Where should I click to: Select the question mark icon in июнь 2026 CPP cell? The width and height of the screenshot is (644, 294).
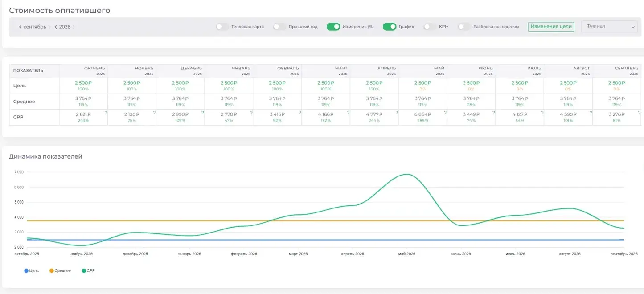coord(494,113)
